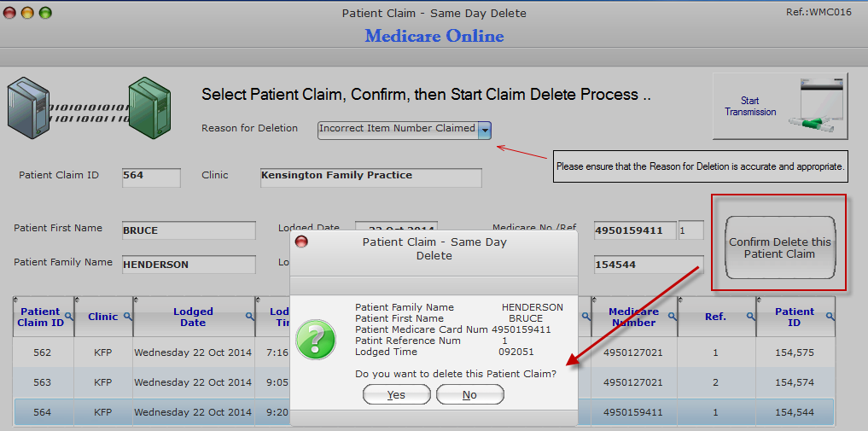Click the green question mark dialog icon
The image size is (868, 431).
click(x=316, y=339)
